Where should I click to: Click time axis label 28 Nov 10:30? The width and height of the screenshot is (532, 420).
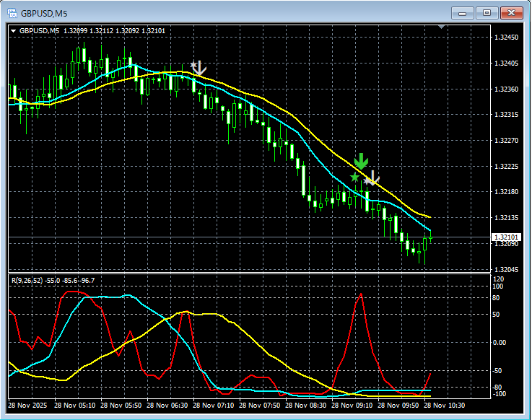tap(445, 406)
